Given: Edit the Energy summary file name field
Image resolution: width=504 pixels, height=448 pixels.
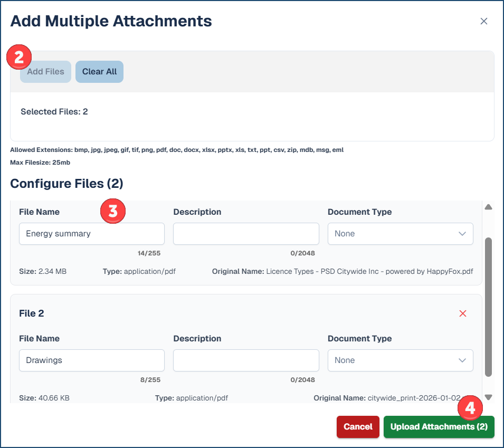Looking at the screenshot, I should [92, 234].
